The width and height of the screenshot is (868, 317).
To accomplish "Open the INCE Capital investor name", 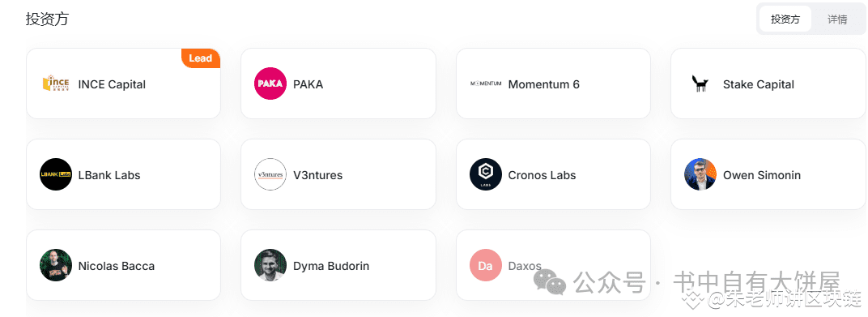I will 112,85.
